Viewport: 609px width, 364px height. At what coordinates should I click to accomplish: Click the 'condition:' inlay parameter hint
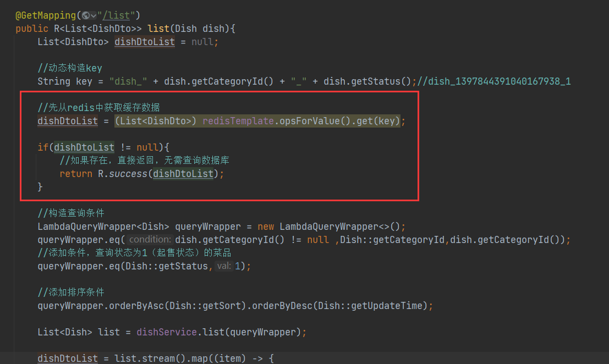151,240
